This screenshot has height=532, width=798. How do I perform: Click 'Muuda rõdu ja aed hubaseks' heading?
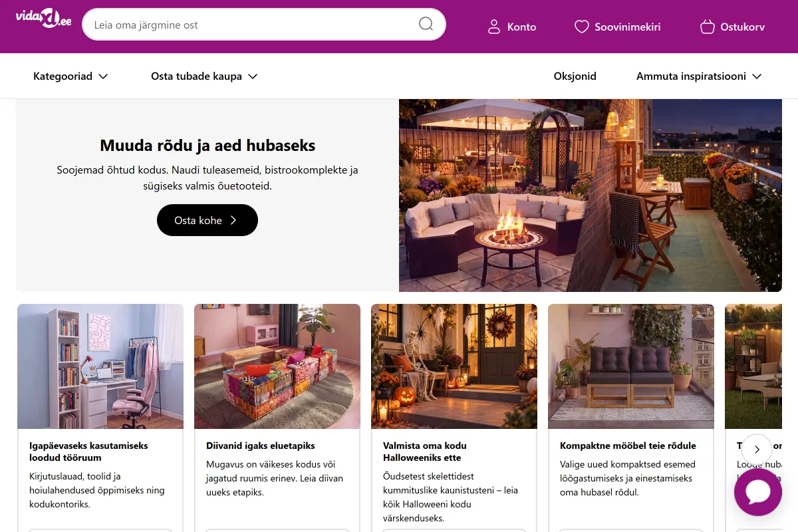tap(207, 145)
